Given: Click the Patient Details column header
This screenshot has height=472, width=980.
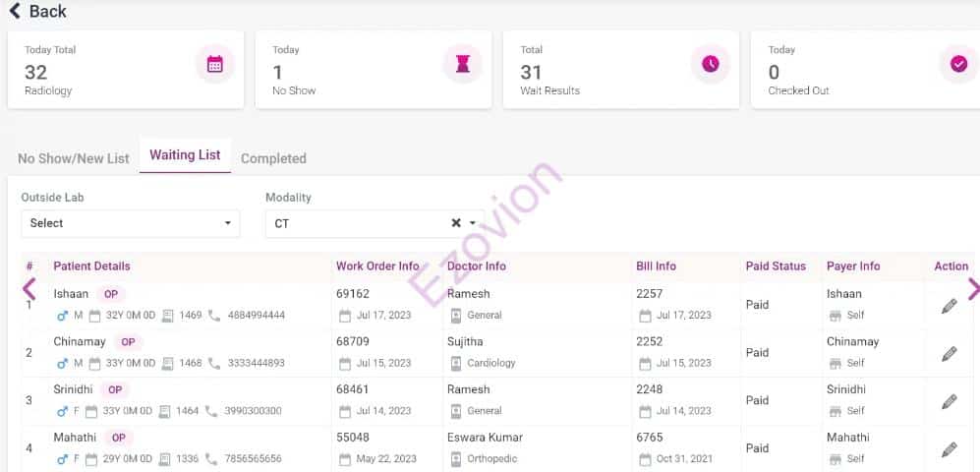Looking at the screenshot, I should (x=91, y=266).
